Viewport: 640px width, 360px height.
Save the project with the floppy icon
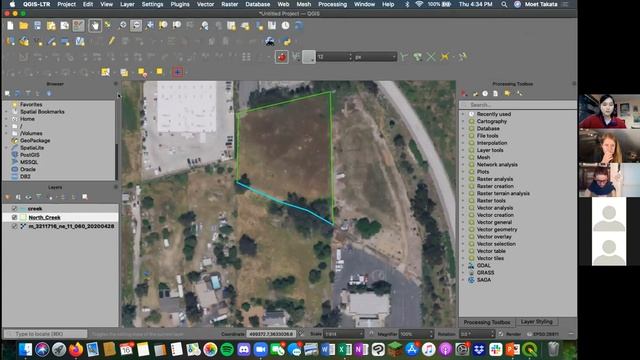38,26
